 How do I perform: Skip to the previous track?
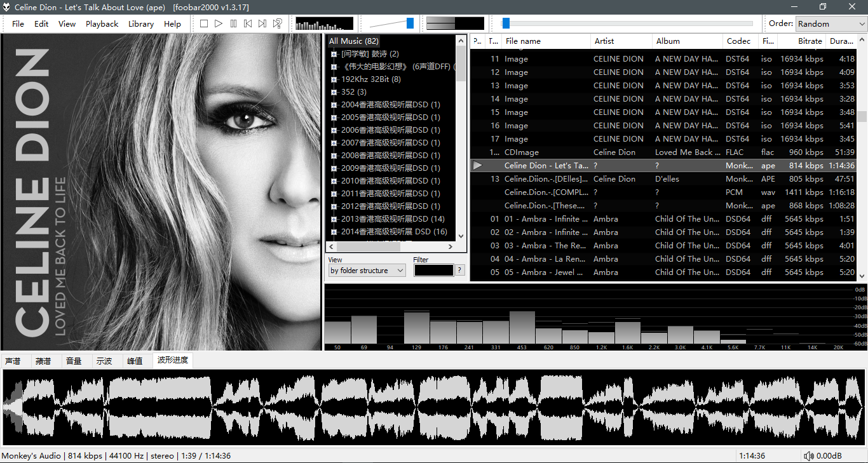(248, 23)
